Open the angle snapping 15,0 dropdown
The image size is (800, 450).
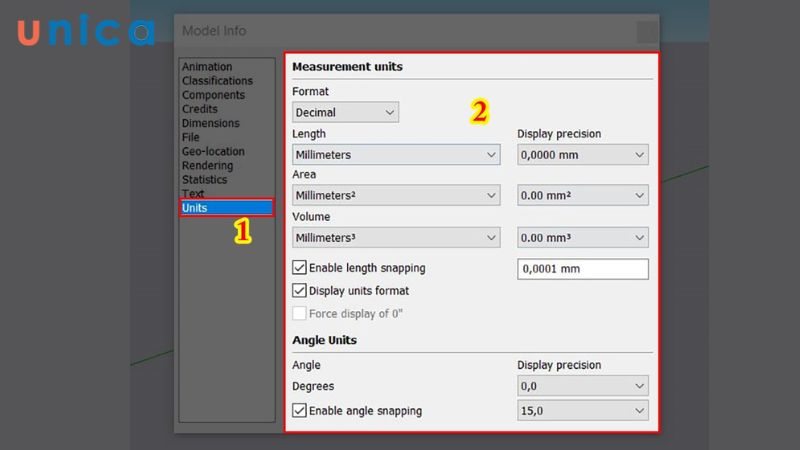[582, 411]
